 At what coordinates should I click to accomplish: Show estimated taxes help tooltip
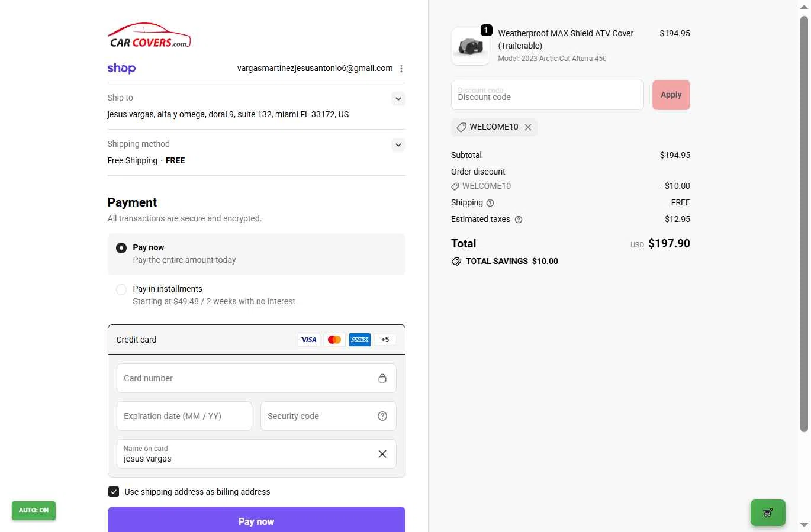[519, 220]
